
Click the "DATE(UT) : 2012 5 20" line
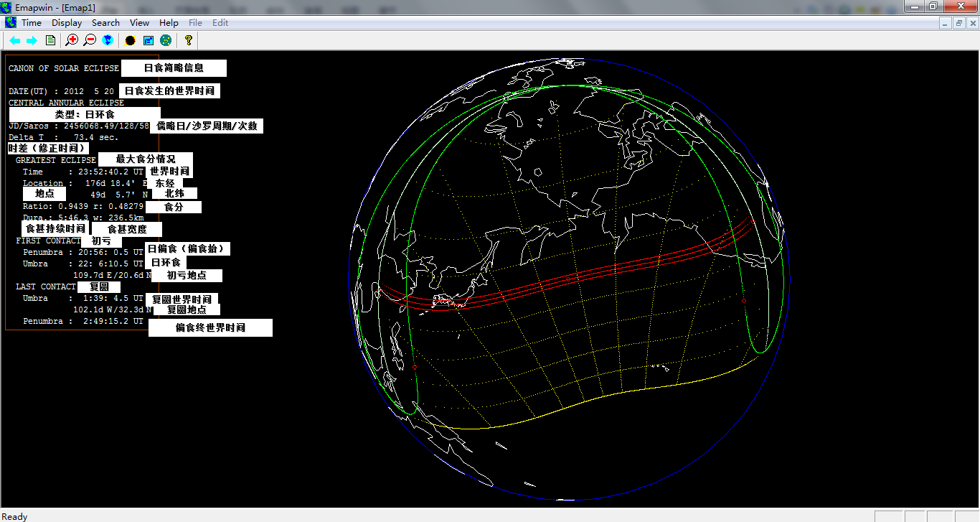61,91
